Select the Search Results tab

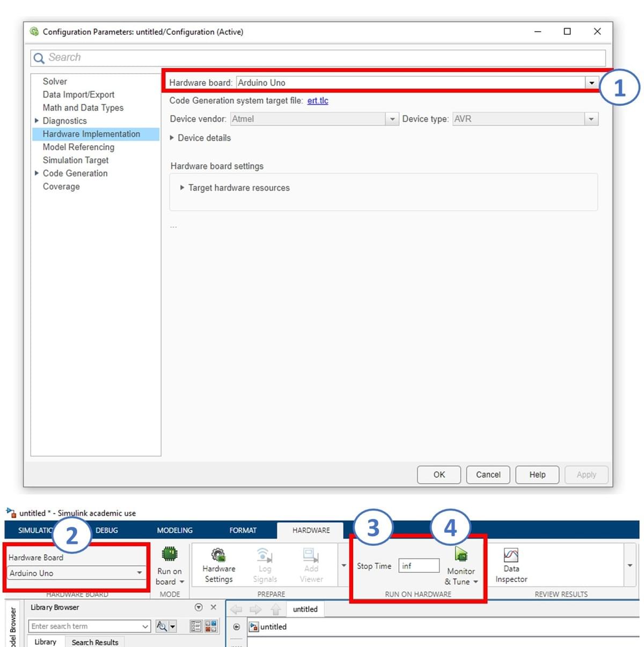click(95, 642)
